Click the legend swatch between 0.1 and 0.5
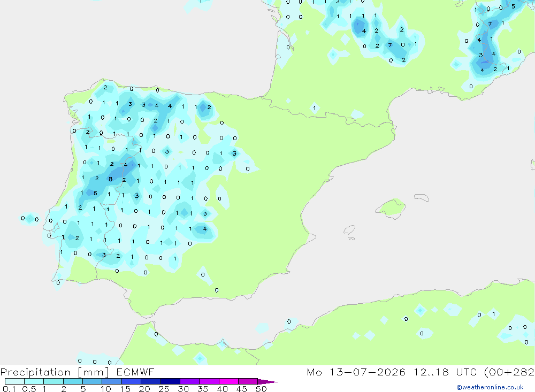 pyautogui.click(x=14, y=381)
